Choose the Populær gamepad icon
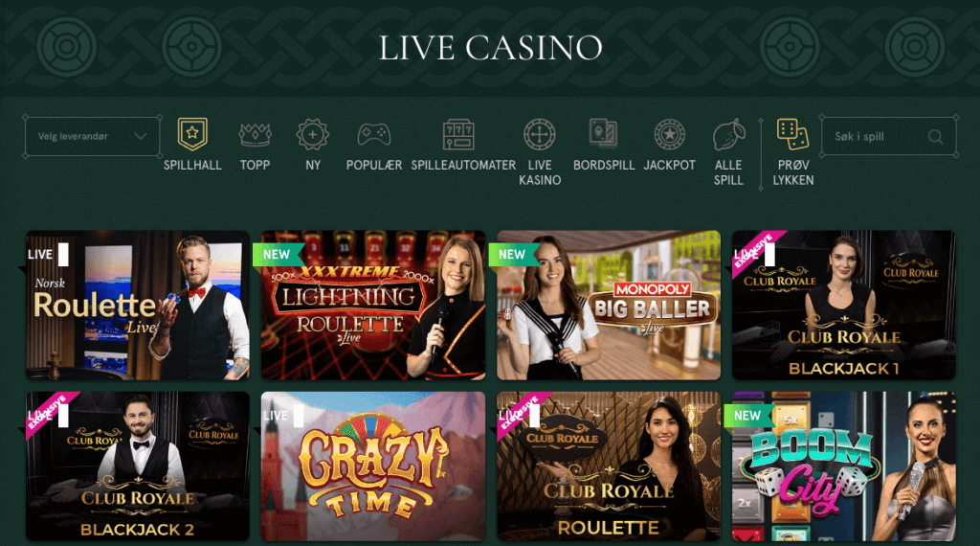Image resolution: width=980 pixels, height=546 pixels. tap(374, 134)
